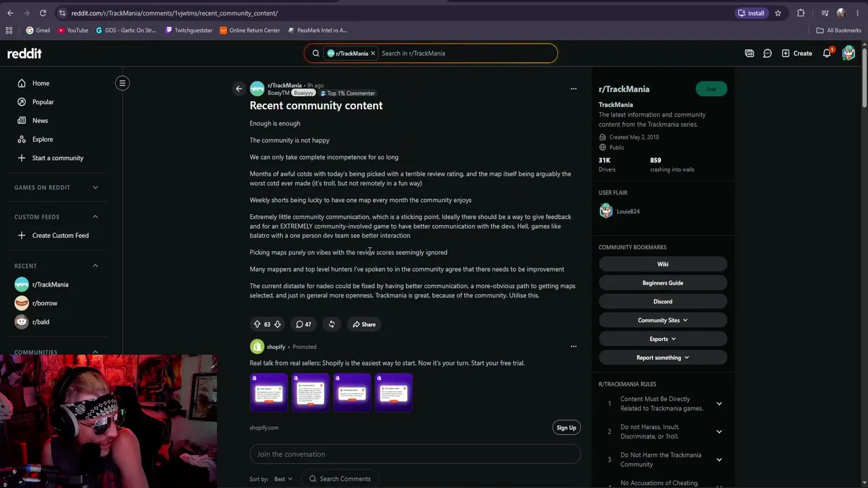Open the Shopify ad's three-dot menu
Image resolution: width=868 pixels, height=488 pixels.
[x=573, y=347]
